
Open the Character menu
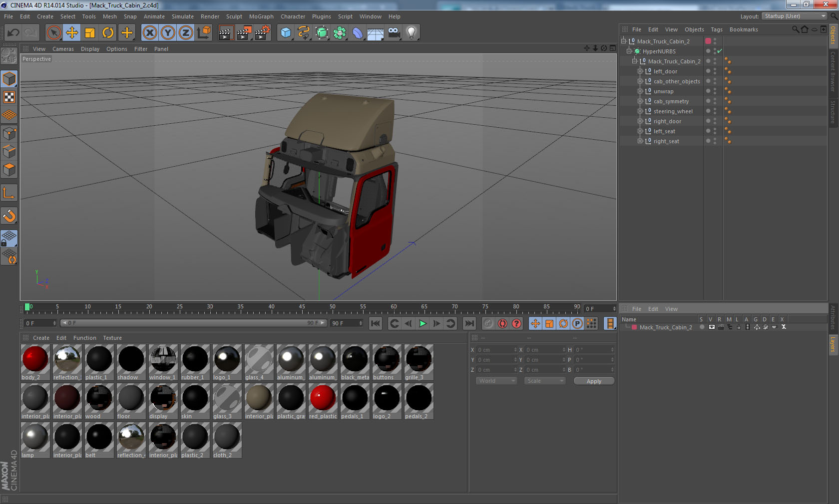click(293, 16)
